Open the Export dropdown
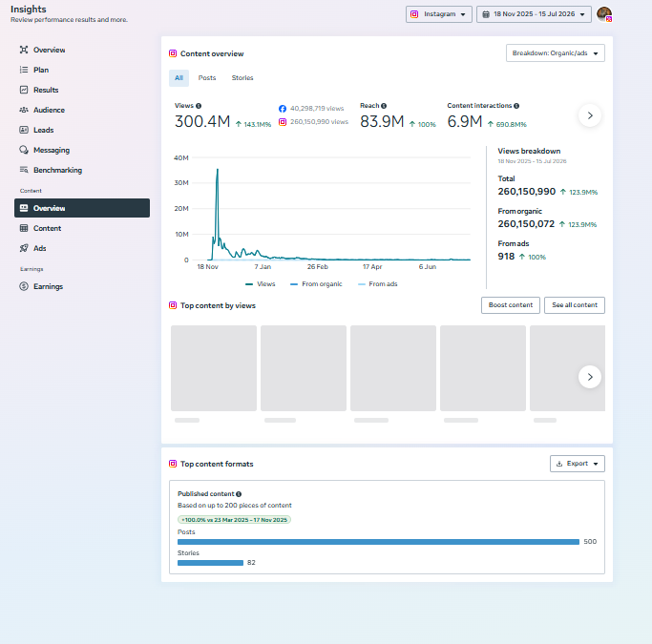 578,464
